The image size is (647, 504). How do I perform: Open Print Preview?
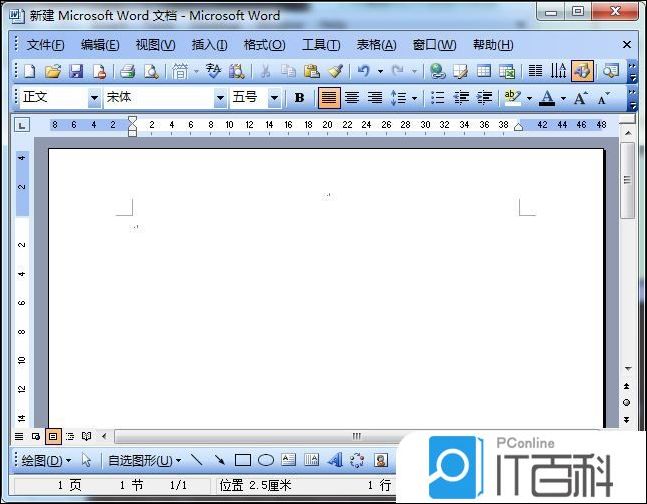[151, 71]
